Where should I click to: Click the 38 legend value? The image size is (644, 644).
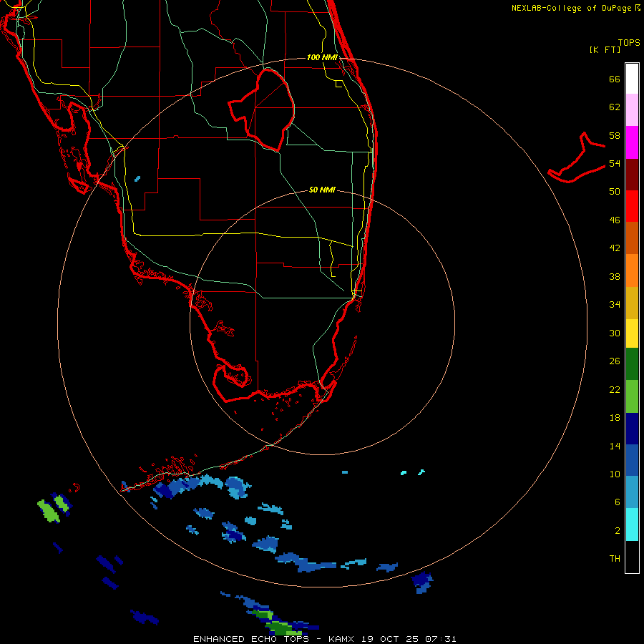click(x=615, y=276)
